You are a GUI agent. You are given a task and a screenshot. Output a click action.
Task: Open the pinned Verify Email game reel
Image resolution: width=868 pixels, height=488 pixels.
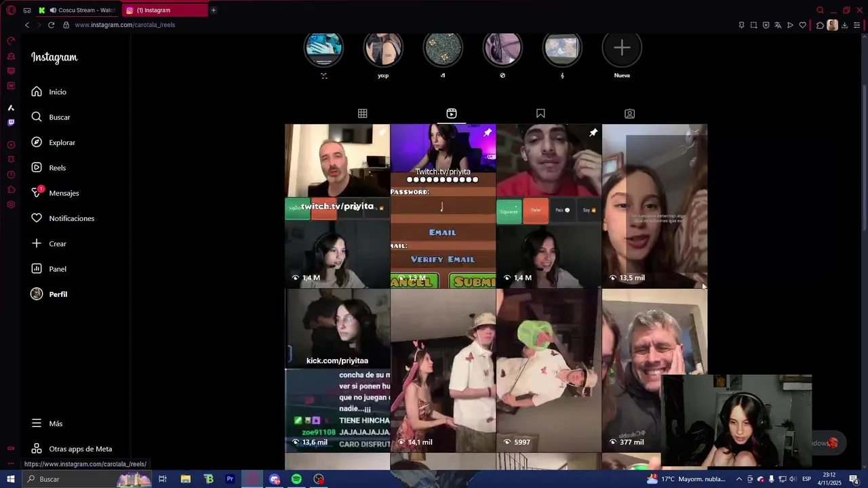pyautogui.click(x=443, y=206)
